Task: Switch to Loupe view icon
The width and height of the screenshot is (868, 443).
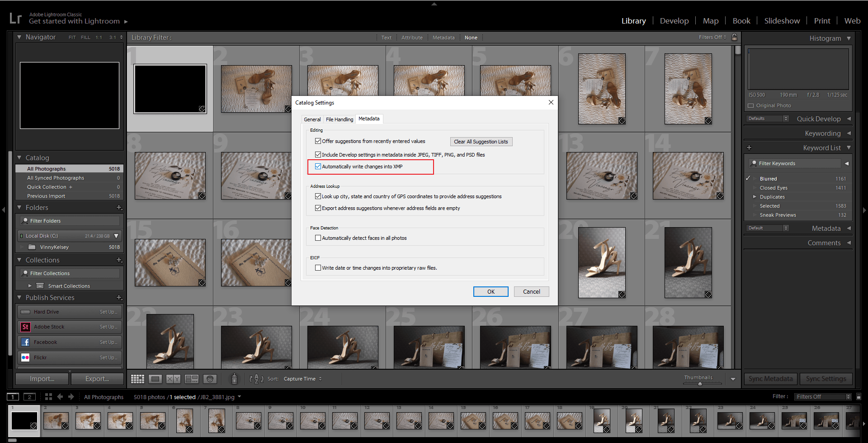Action: pos(155,379)
